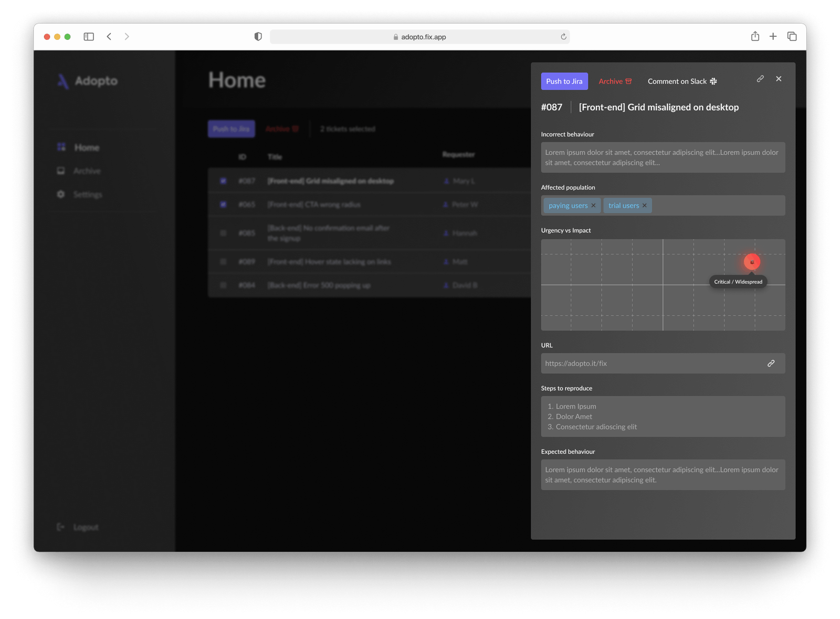Click the Incorrect behaviour text box
Screen dimensions: 840x619
(663, 158)
